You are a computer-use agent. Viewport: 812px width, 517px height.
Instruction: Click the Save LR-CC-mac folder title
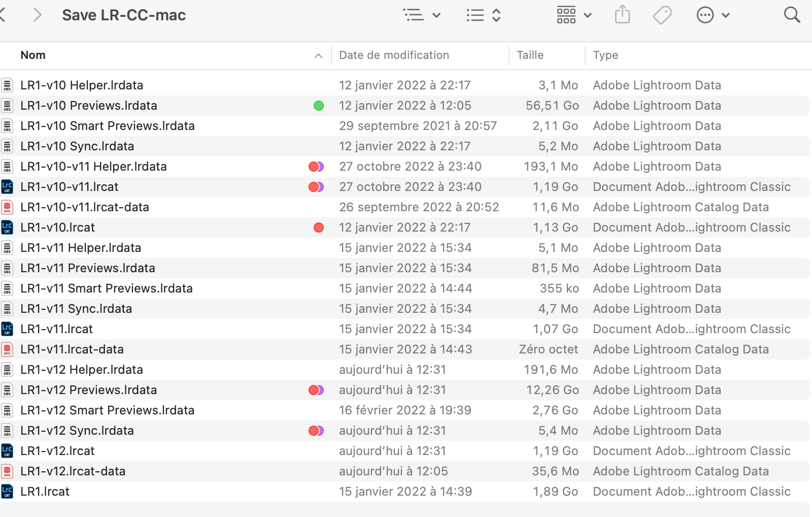click(x=124, y=15)
